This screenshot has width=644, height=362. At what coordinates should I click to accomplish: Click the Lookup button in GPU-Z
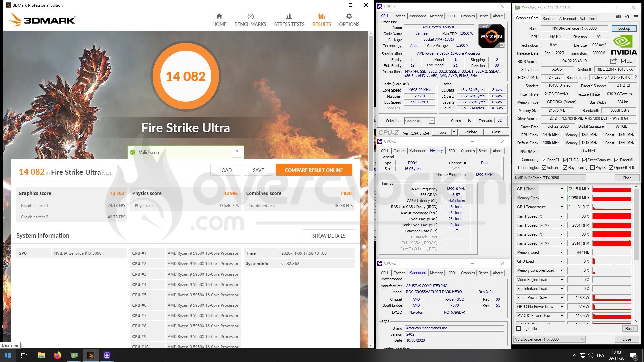coord(624,28)
